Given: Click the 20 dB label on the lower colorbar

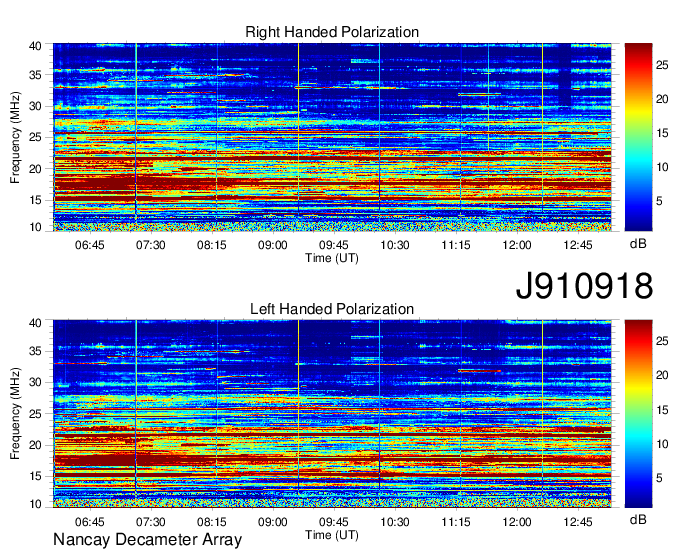Looking at the screenshot, I should click(662, 376).
